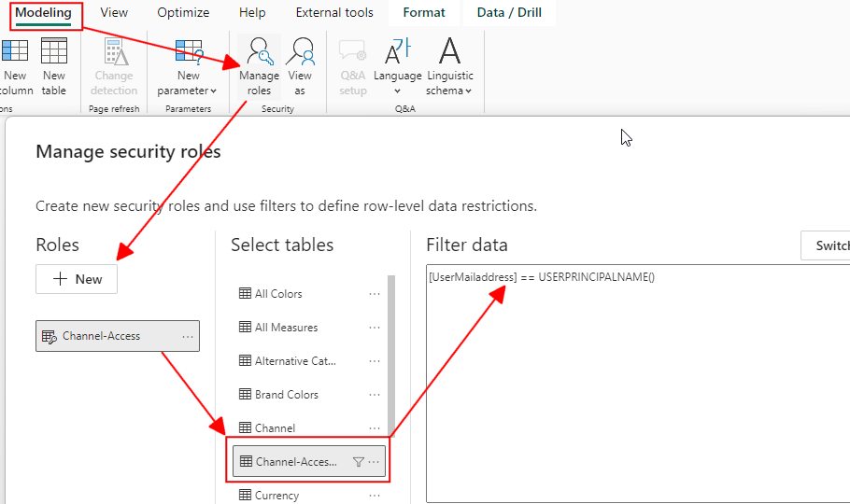Open the more options for All Colors table

(374, 294)
